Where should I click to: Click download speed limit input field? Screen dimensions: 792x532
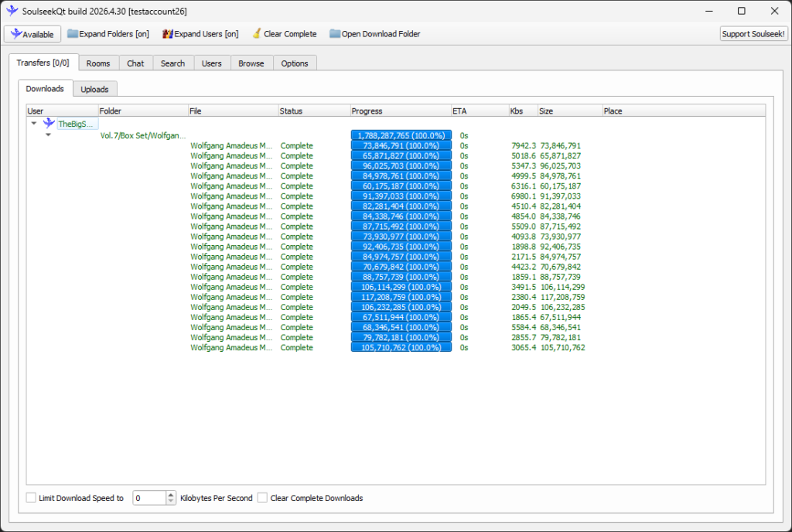[x=149, y=498]
